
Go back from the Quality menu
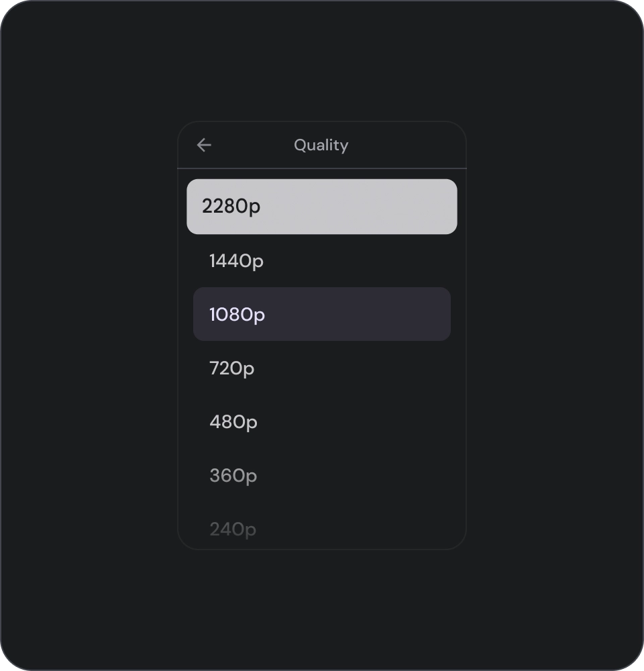pyautogui.click(x=204, y=145)
